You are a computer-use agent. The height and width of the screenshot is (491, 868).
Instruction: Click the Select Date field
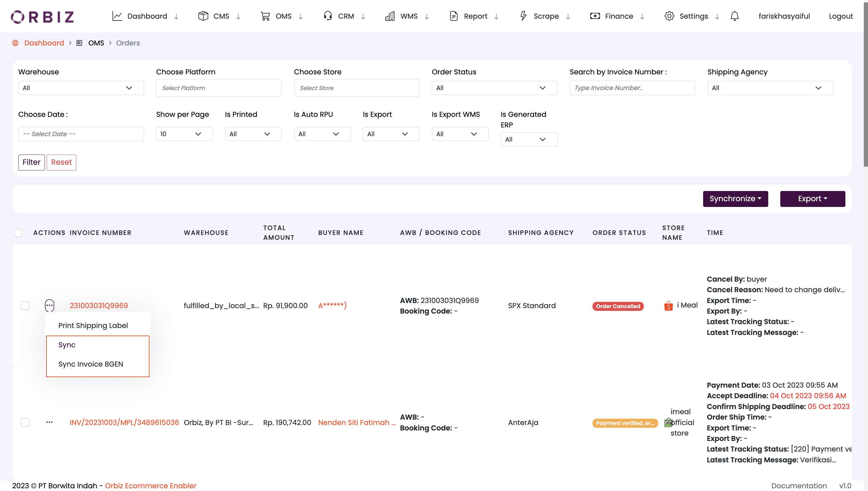(81, 134)
